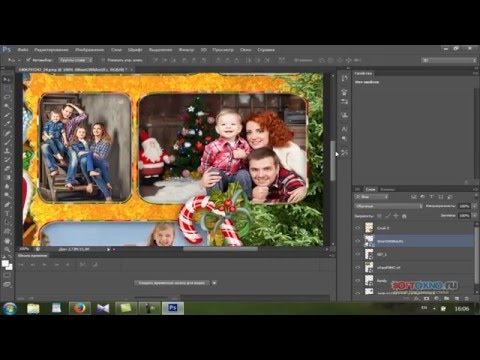Click the create video timeline button
This screenshot has width=480, height=360.
click(x=172, y=283)
